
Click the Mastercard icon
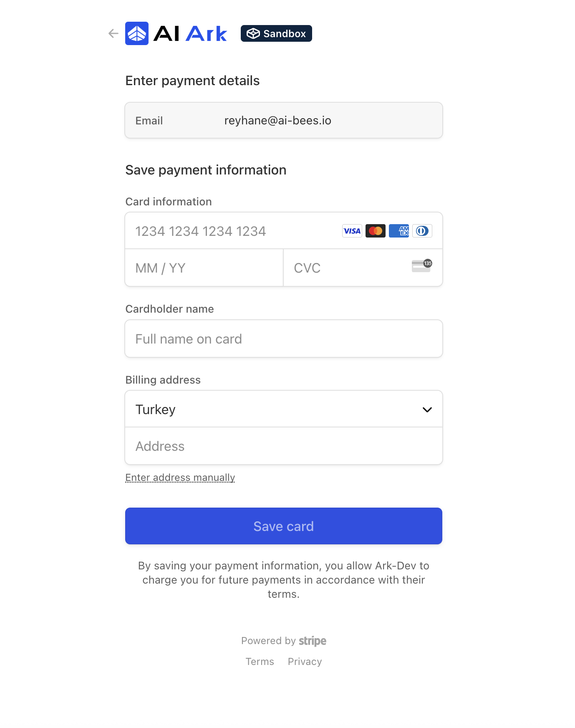point(375,231)
